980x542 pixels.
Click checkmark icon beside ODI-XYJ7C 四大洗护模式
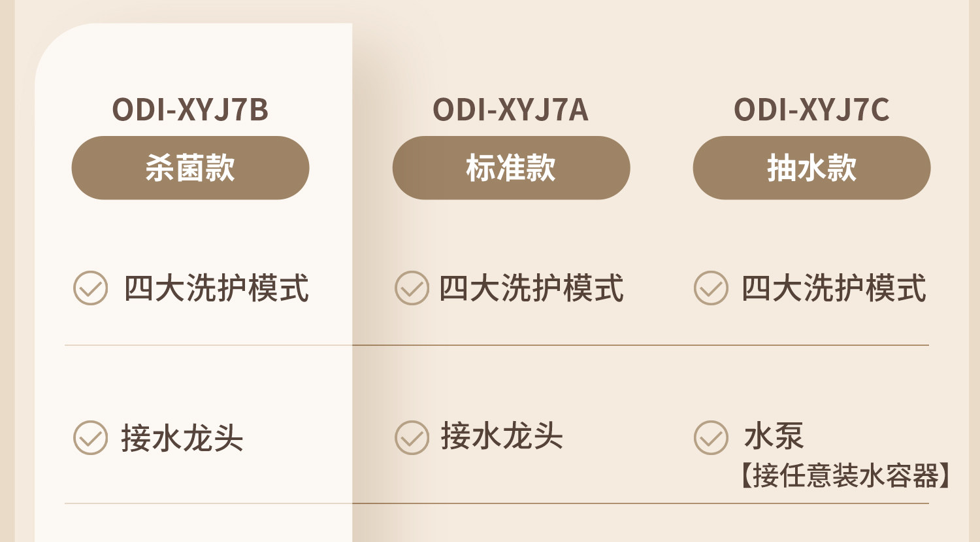(x=711, y=288)
